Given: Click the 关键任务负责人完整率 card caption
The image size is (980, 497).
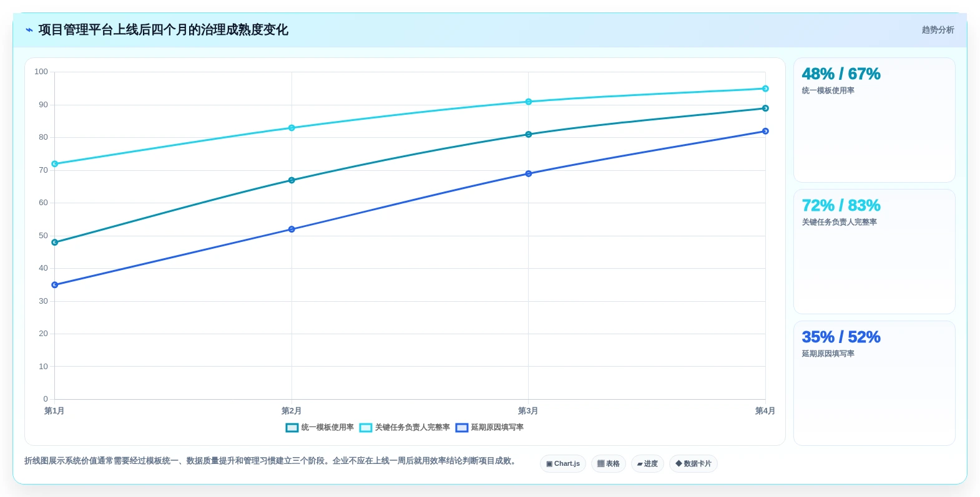Looking at the screenshot, I should tap(839, 223).
